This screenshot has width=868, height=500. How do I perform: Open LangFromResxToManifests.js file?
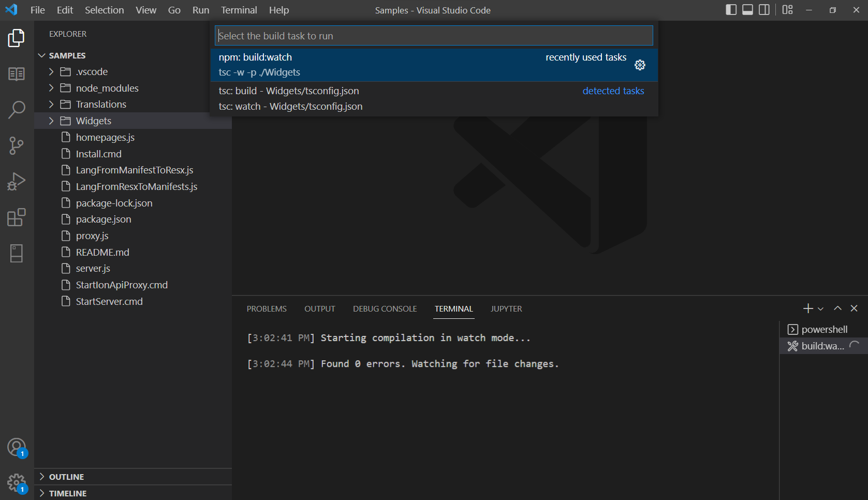[133, 186]
